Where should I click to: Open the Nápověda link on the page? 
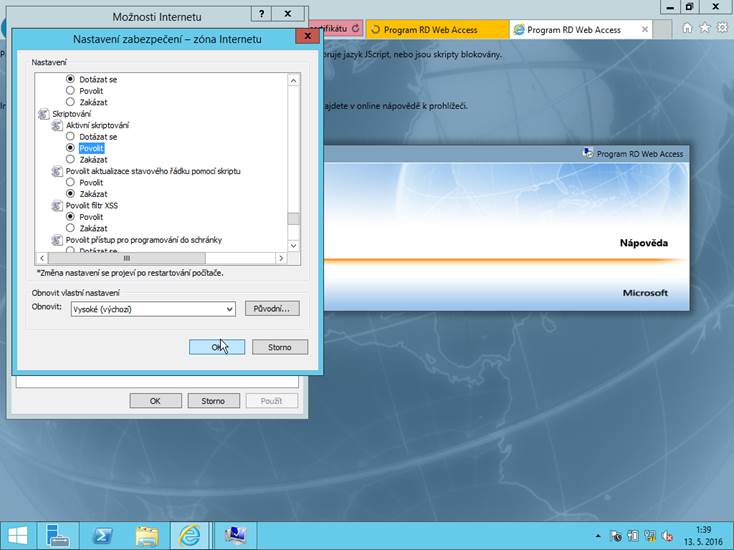tap(644, 243)
